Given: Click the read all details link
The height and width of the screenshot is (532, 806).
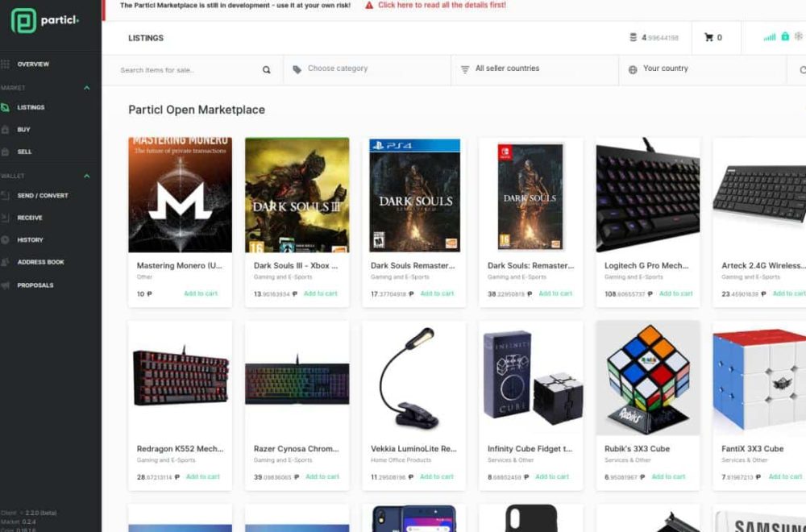Looking at the screenshot, I should (442, 5).
